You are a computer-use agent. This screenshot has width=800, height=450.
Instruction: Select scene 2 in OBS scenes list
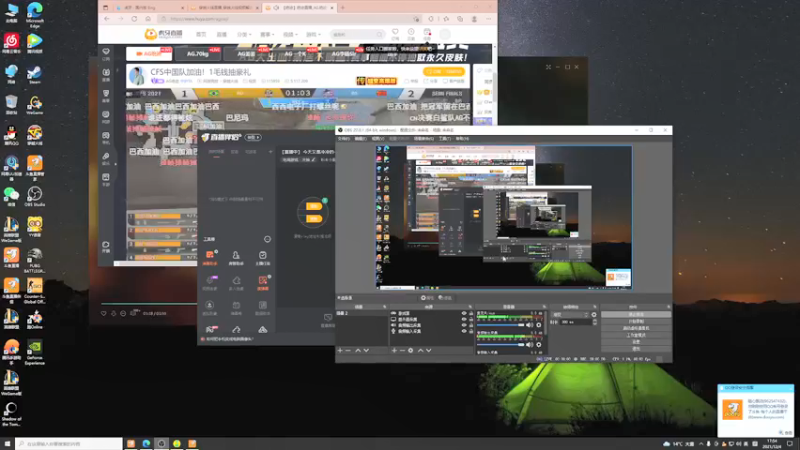[x=362, y=313]
